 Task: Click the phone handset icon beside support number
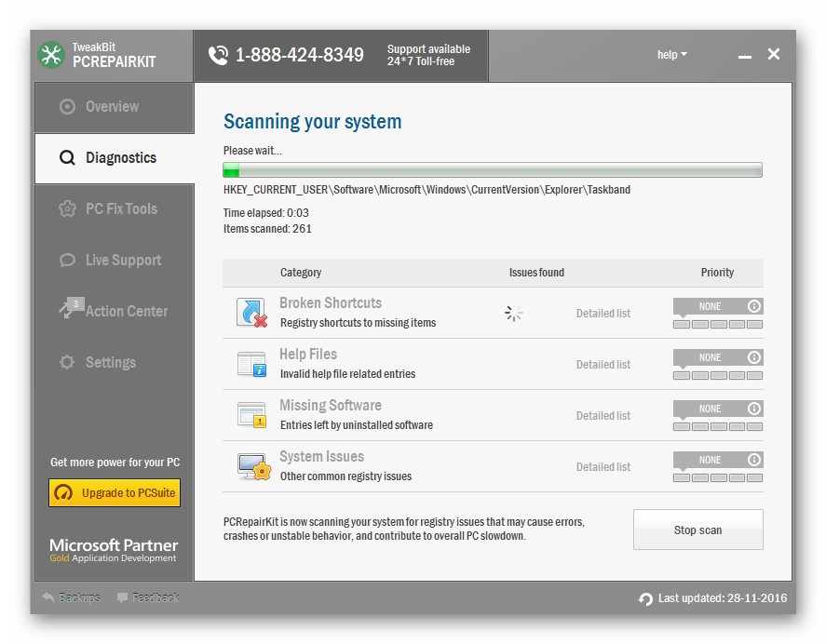coord(218,55)
